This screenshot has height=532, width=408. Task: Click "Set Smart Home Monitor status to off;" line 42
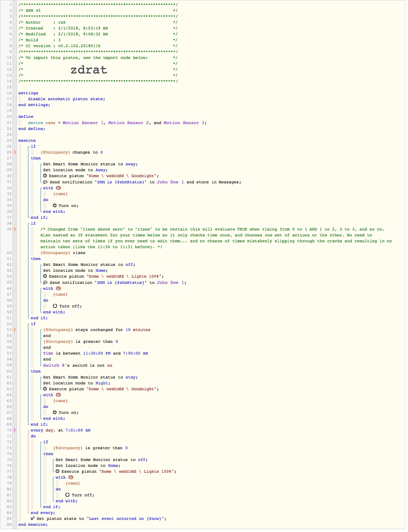(x=89, y=265)
